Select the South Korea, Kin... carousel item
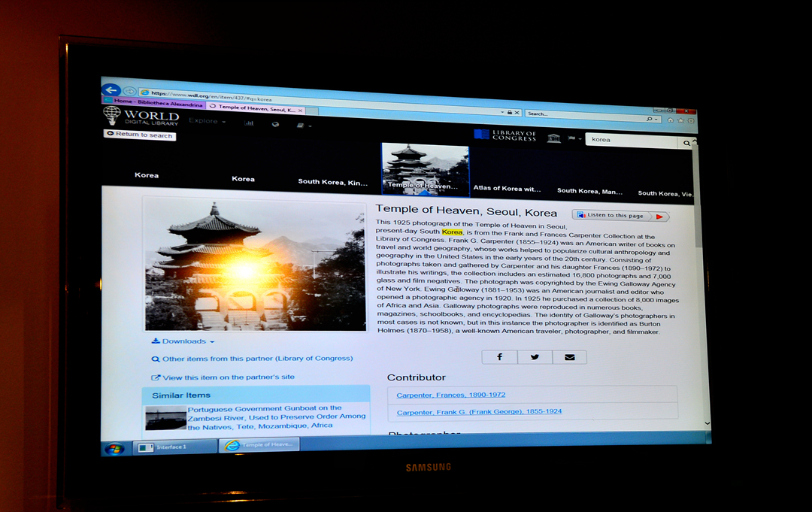Screen dimensions: 812x512 (332, 182)
